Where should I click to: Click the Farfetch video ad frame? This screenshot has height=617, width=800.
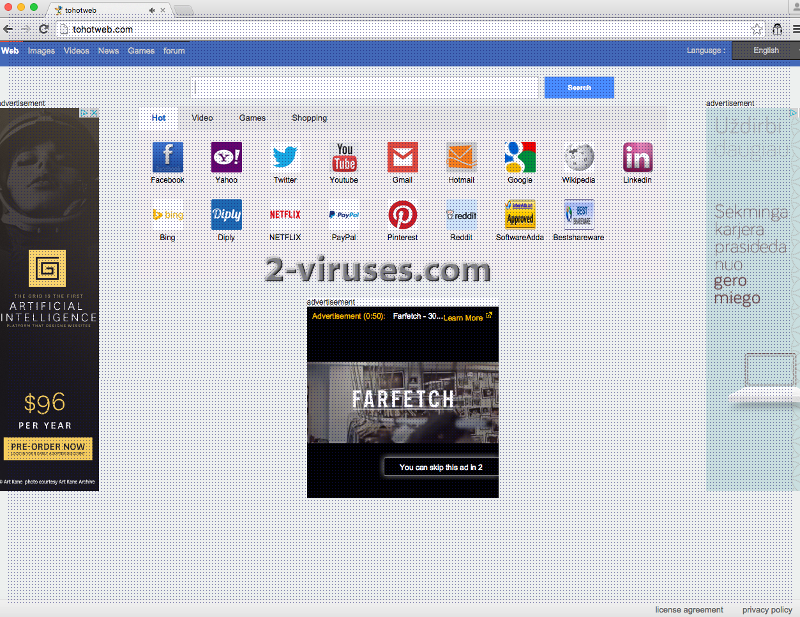(403, 402)
